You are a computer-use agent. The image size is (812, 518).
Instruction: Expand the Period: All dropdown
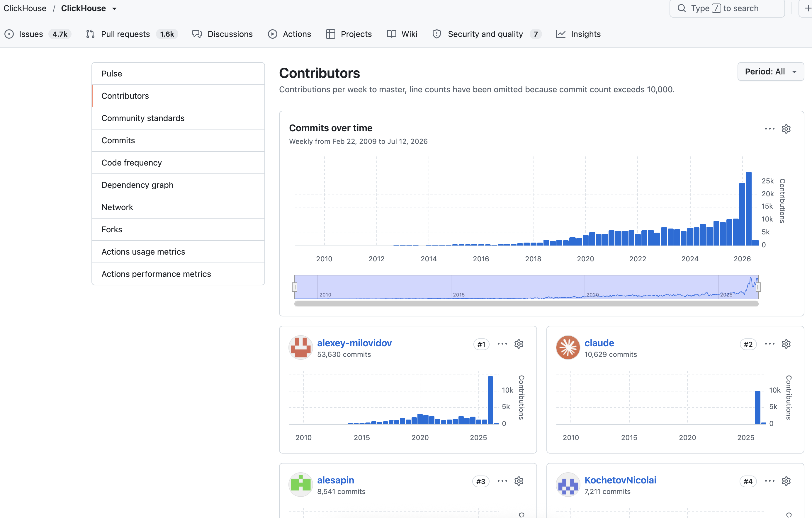click(x=771, y=71)
